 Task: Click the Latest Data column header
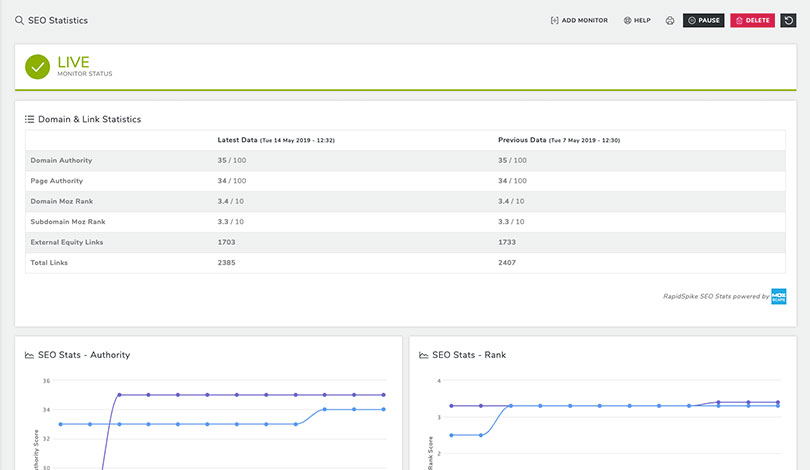(276, 140)
